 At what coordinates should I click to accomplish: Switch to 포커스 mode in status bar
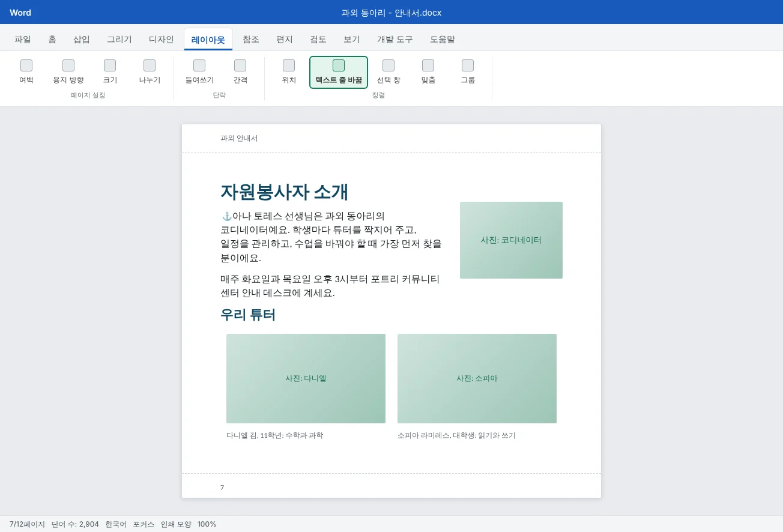click(144, 524)
